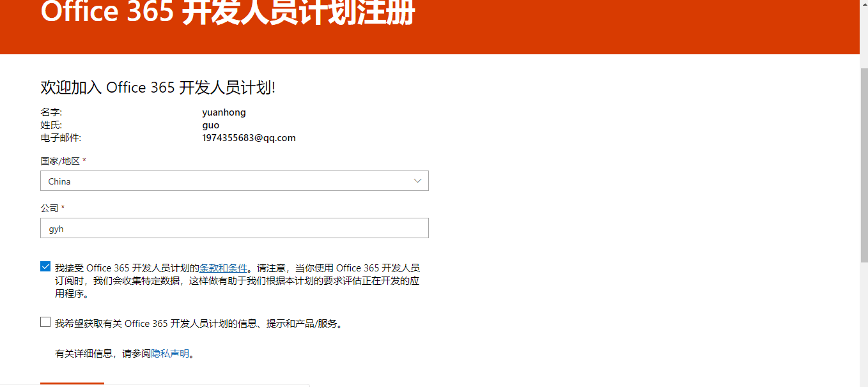The height and width of the screenshot is (387, 868).
Task: Click the scrollbar up arrow at the top right
Action: click(864, 4)
